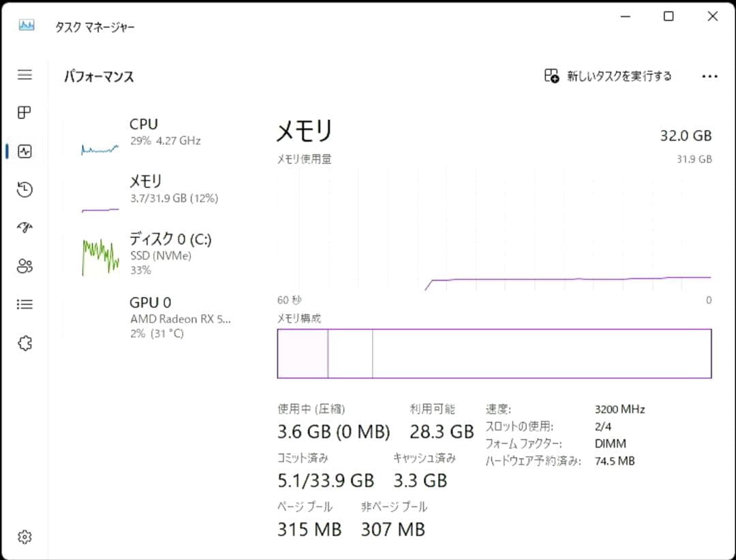Screen dimensions: 736x560
Task: Open the more options (...) menu
Action: point(710,76)
